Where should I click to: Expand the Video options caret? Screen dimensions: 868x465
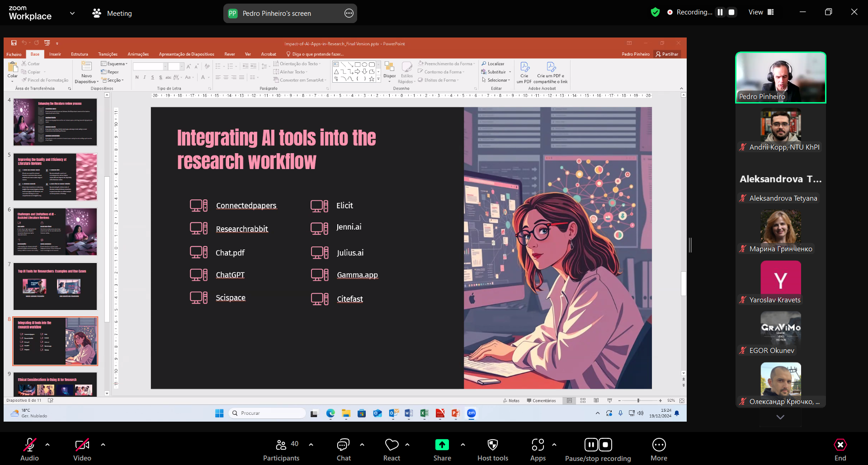pyautogui.click(x=103, y=445)
